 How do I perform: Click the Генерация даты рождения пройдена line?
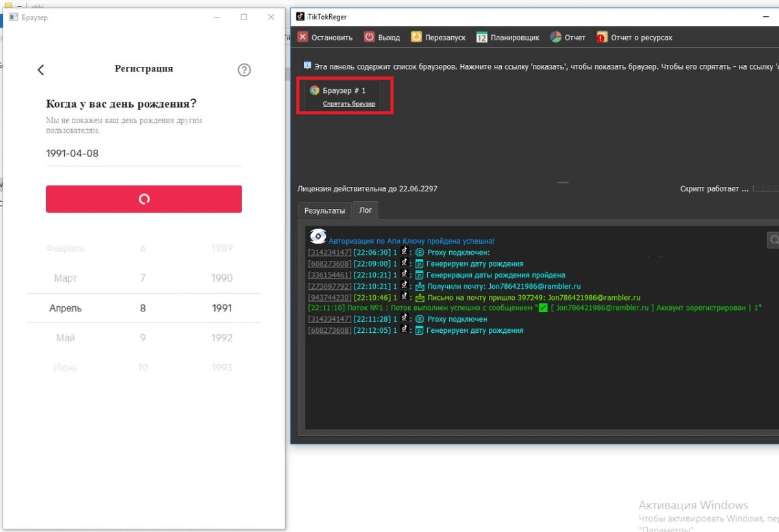click(x=496, y=275)
